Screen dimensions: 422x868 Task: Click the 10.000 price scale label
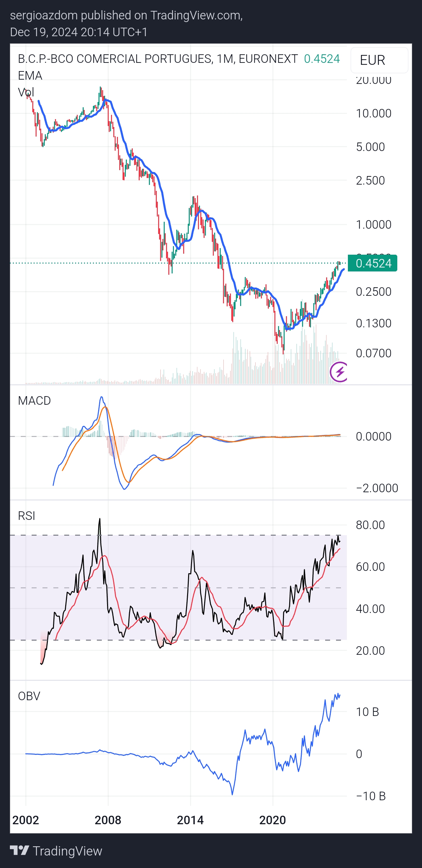click(374, 114)
